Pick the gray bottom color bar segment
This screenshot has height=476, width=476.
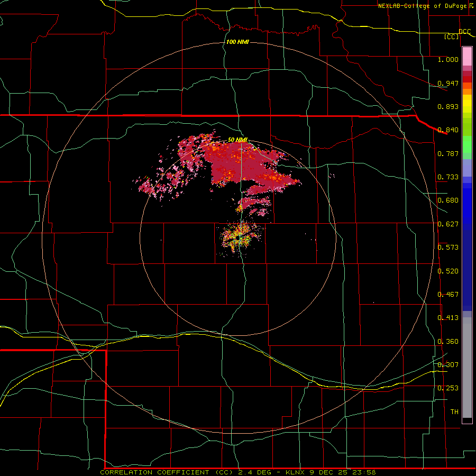467,368
